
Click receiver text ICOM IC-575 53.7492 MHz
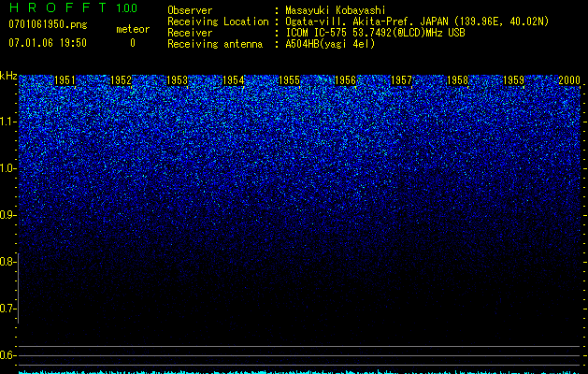(x=375, y=33)
